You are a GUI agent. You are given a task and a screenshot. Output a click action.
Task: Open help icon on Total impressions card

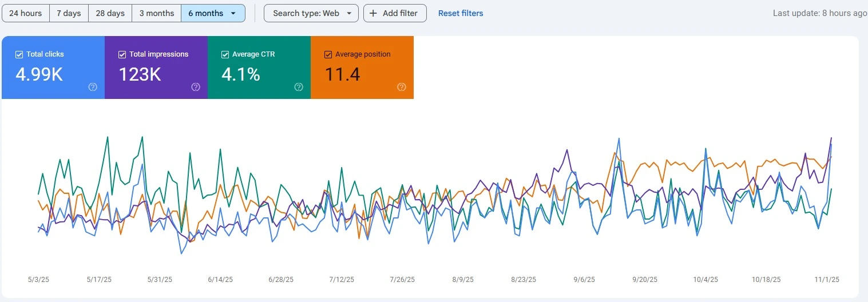point(196,87)
